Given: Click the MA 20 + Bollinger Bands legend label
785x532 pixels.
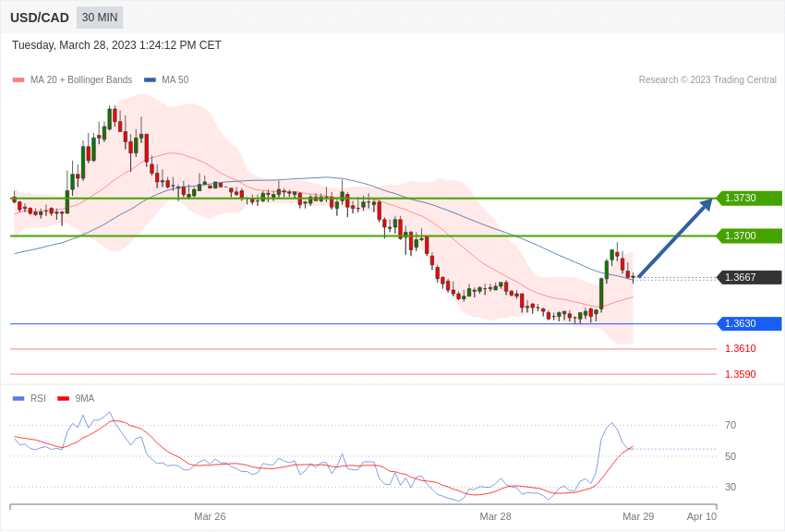Looking at the screenshot, I should pos(81,79).
